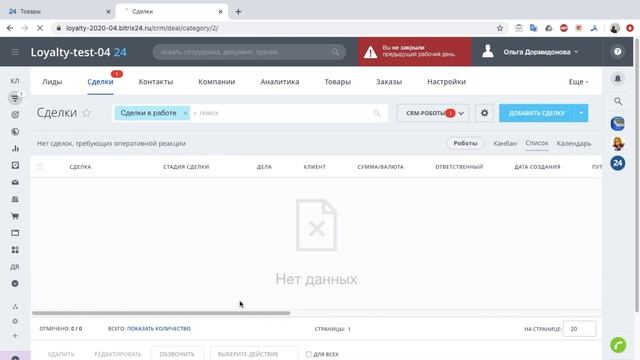The width and height of the screenshot is (640, 360).
Task: Click the browser reload stop button
Action: point(40,28)
